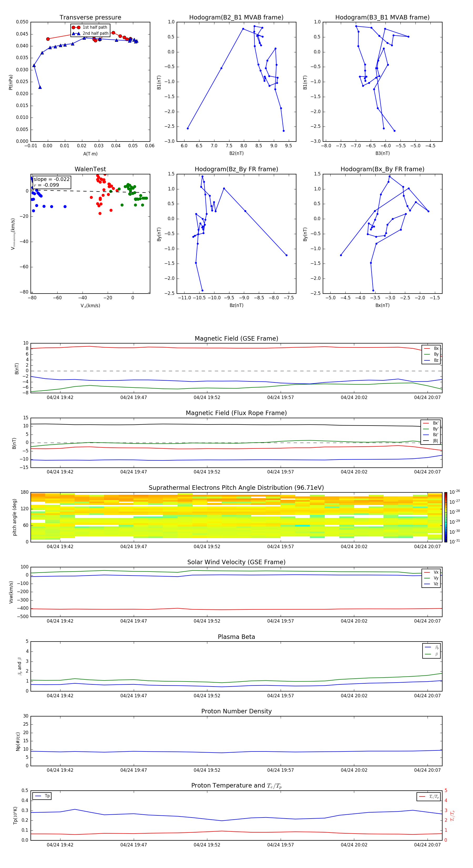The width and height of the screenshot is (473, 868).
Task: Click the Bx' entry in Flux Rope legend
Action: 431,423
